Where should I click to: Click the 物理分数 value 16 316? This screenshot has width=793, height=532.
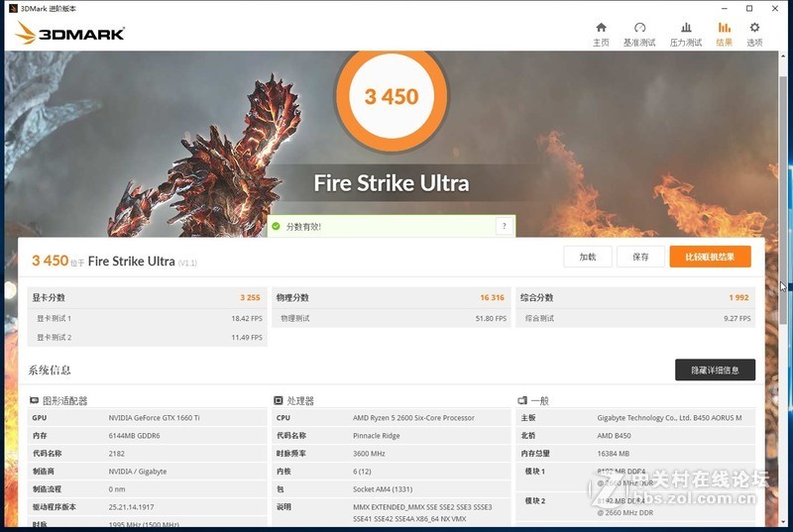pos(492,297)
